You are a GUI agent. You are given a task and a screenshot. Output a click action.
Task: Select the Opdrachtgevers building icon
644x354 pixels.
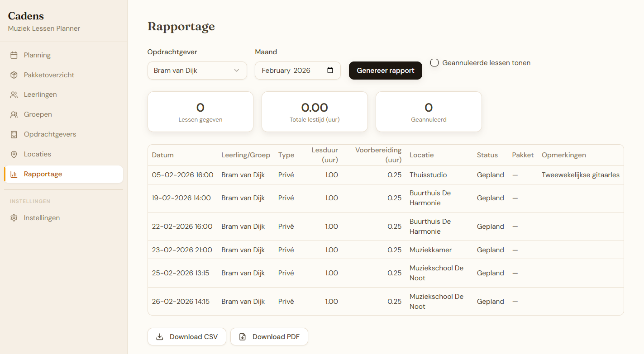point(14,134)
